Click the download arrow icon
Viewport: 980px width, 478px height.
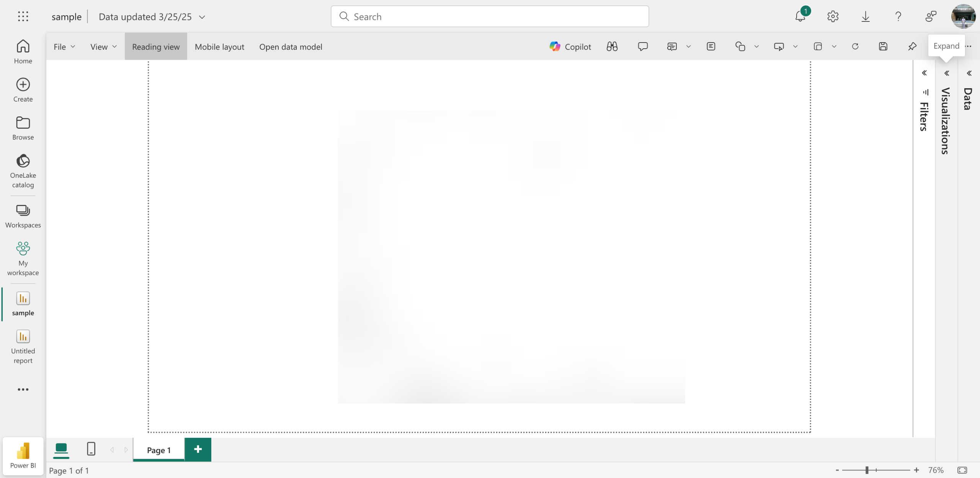[x=865, y=16]
